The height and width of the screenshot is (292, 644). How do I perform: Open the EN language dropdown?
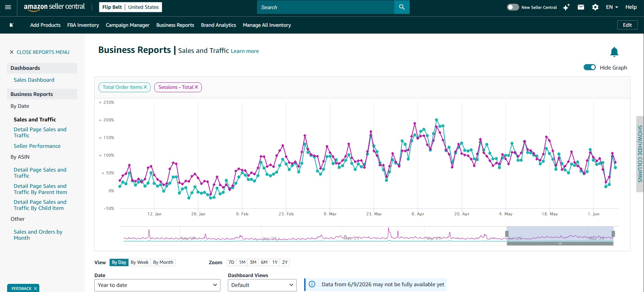click(x=612, y=7)
